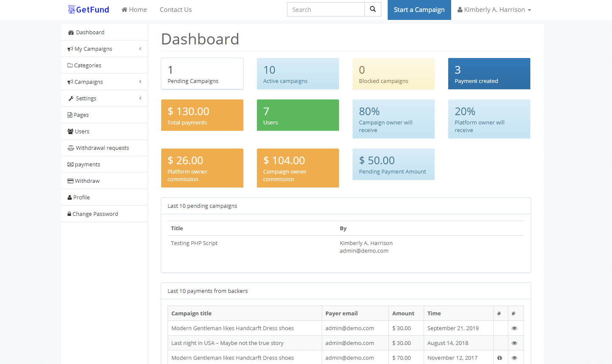Click the search magnifier icon in top bar

[x=372, y=9]
